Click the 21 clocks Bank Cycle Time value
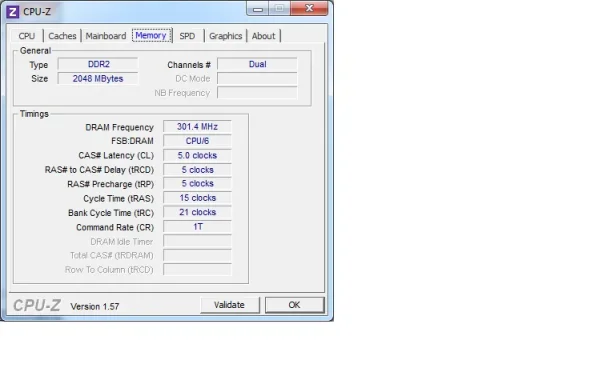Image resolution: width=615 pixels, height=384 pixels. click(x=197, y=212)
